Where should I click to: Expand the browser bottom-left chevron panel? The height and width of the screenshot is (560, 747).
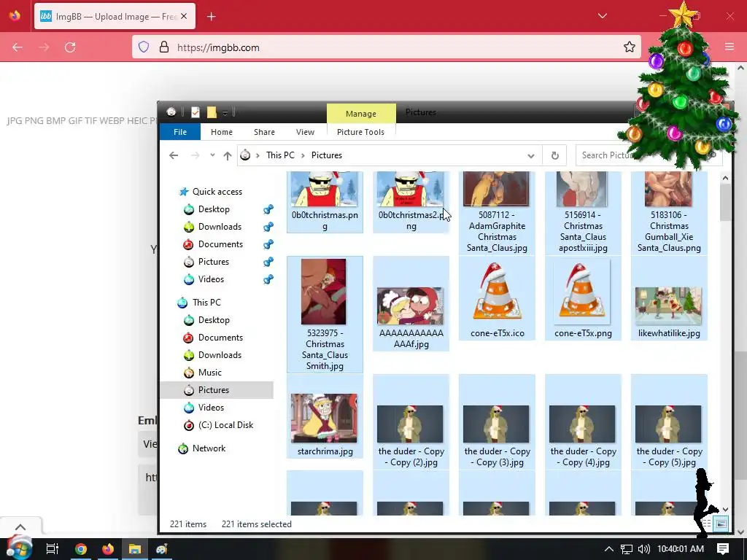pyautogui.click(x=20, y=526)
